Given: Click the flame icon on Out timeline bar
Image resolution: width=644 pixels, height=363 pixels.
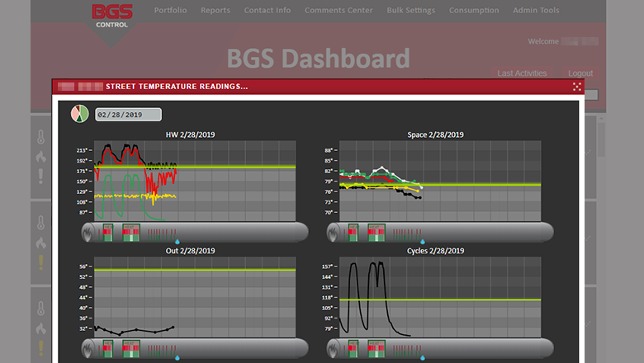Looking at the screenshot, I should pyautogui.click(x=87, y=349).
